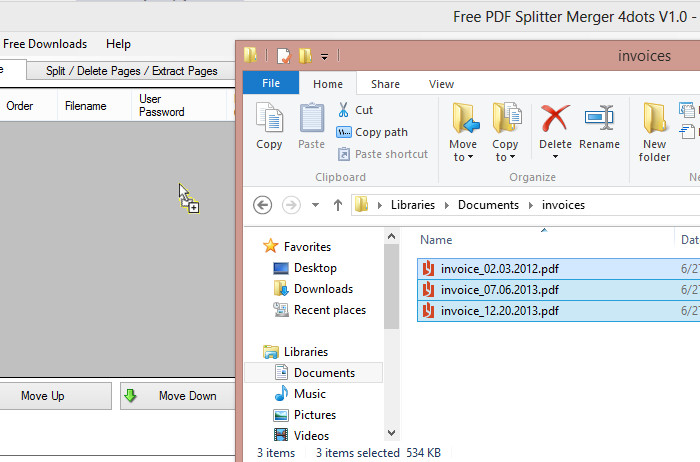Click the Favorites star icon
The image size is (700, 462).
(x=271, y=246)
